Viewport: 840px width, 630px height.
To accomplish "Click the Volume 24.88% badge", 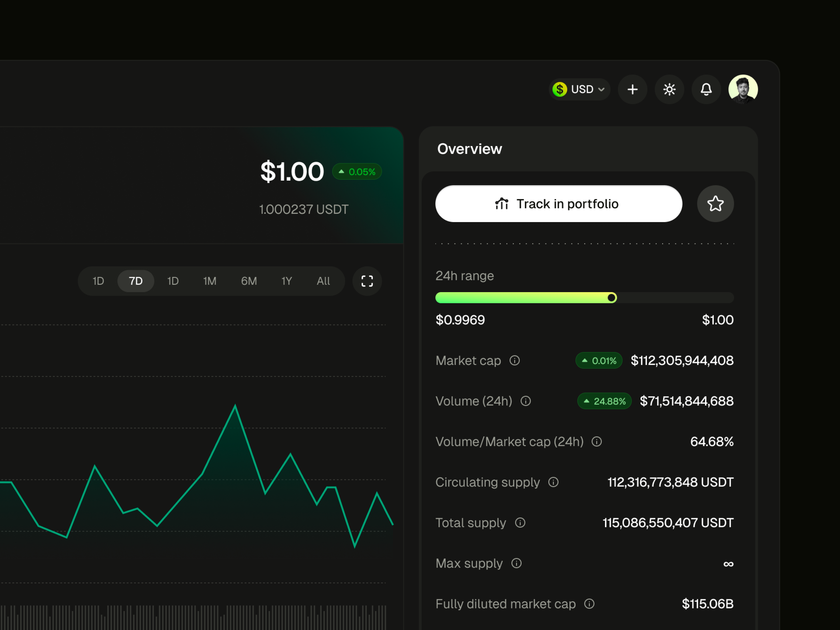I will (604, 401).
